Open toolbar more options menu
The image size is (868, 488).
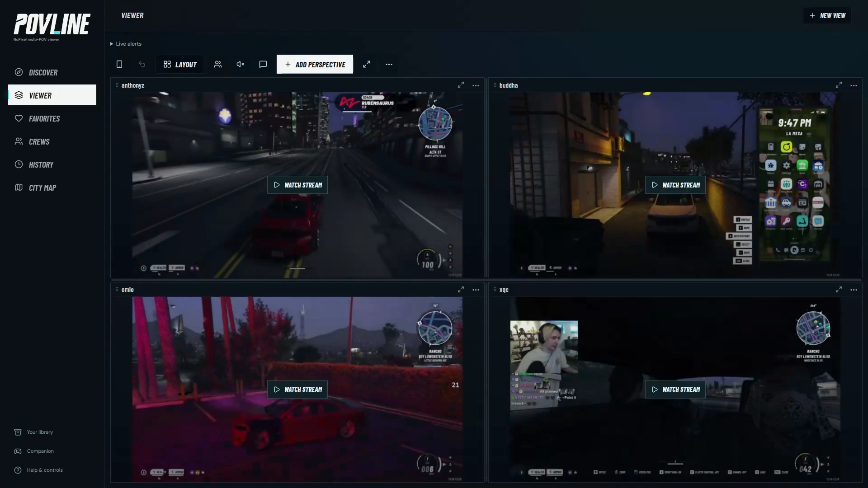389,64
